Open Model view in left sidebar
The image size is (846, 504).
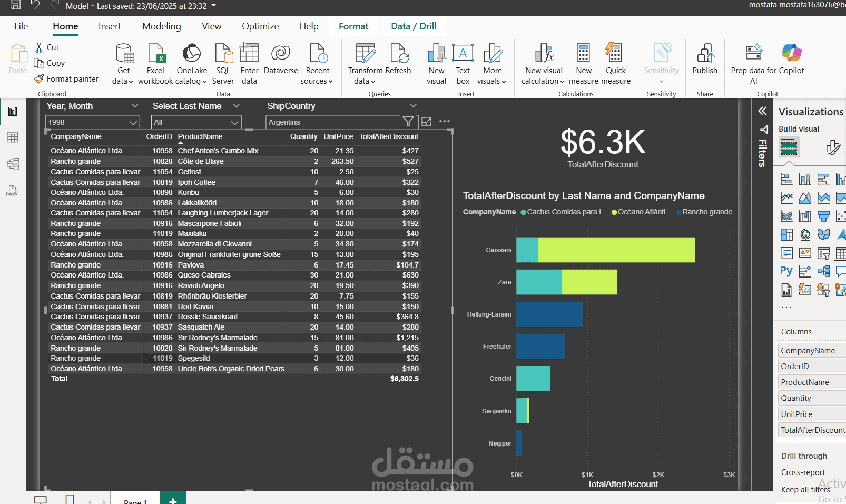pos(13,164)
